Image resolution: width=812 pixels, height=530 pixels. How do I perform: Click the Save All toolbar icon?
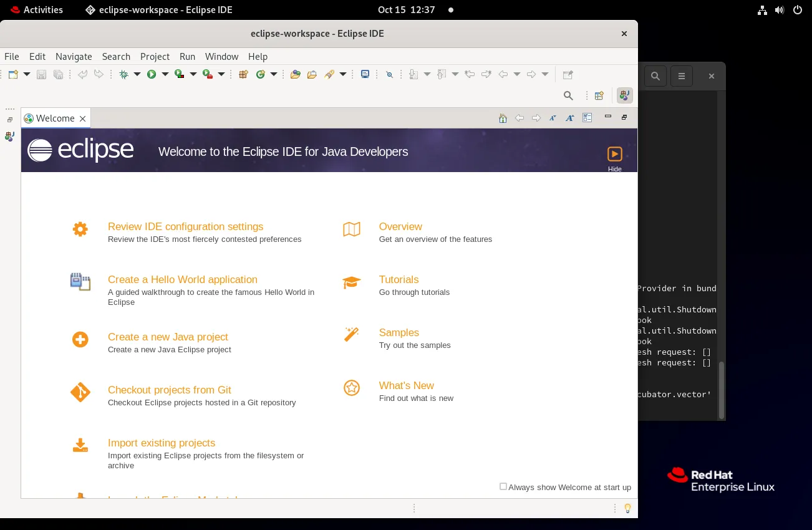pos(58,74)
